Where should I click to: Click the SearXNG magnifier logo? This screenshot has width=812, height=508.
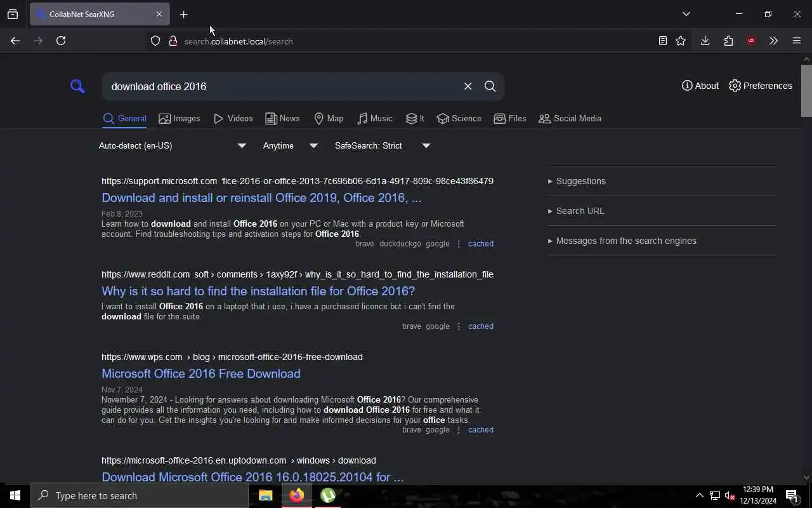pos(77,86)
